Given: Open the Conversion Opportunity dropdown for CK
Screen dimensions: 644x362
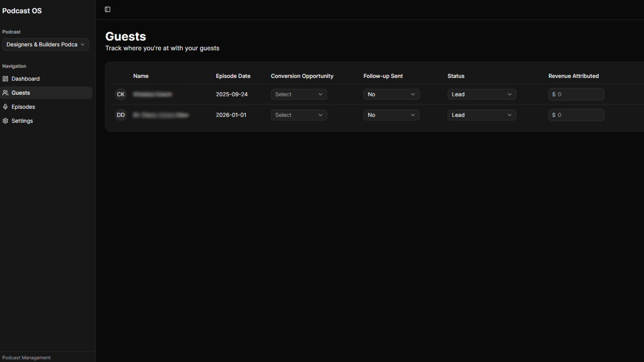Looking at the screenshot, I should pyautogui.click(x=299, y=94).
